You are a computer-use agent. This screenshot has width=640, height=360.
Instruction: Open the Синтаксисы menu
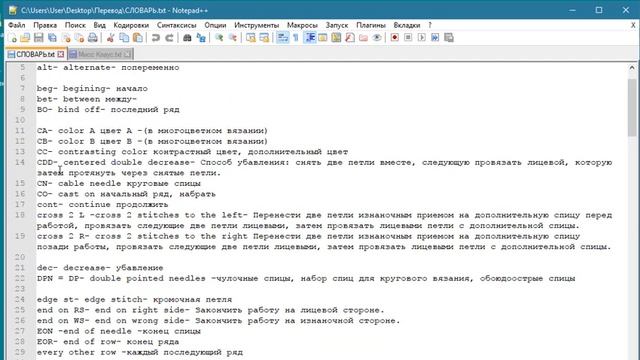click(x=176, y=25)
